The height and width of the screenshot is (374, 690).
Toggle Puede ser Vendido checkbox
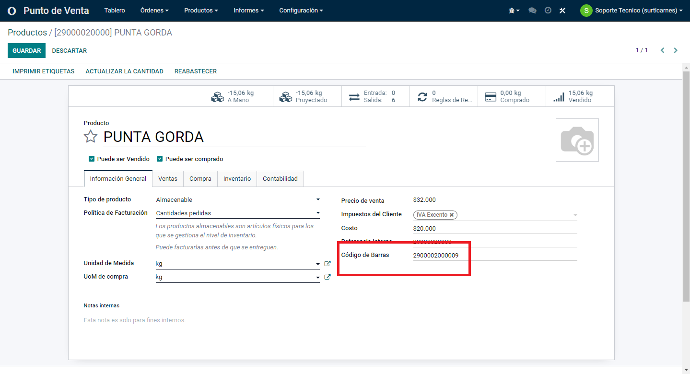(x=92, y=159)
